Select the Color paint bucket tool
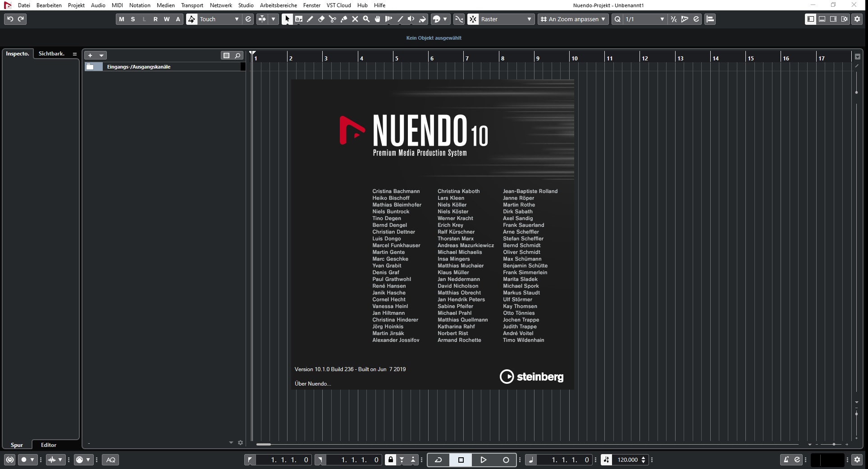The width and height of the screenshot is (868, 469). point(422,19)
